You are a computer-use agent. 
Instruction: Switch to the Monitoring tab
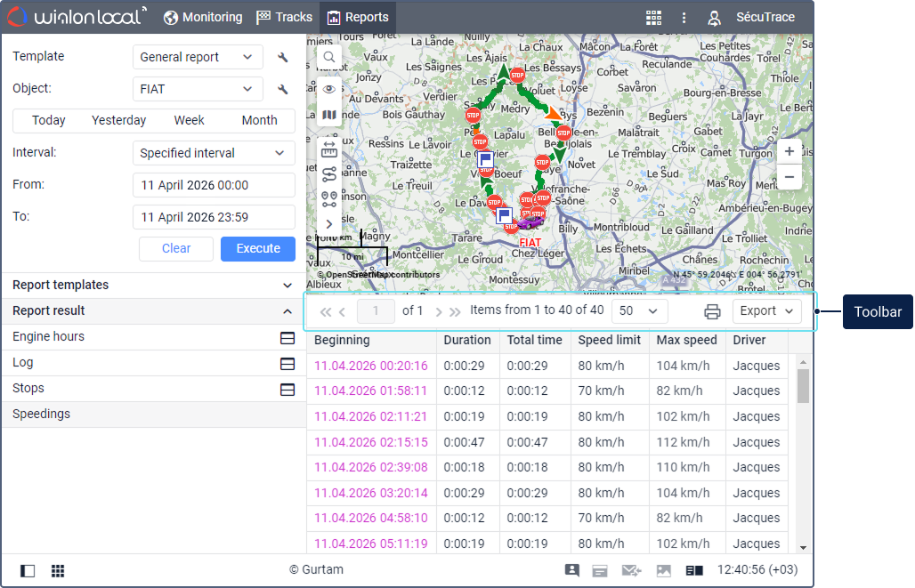pyautogui.click(x=203, y=17)
